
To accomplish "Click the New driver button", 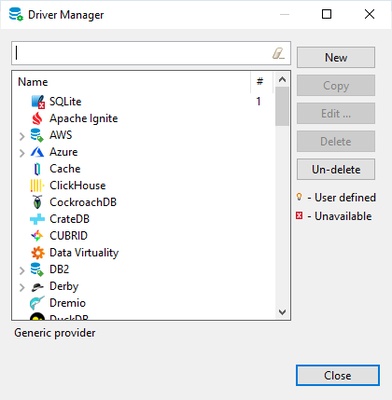I will (336, 57).
